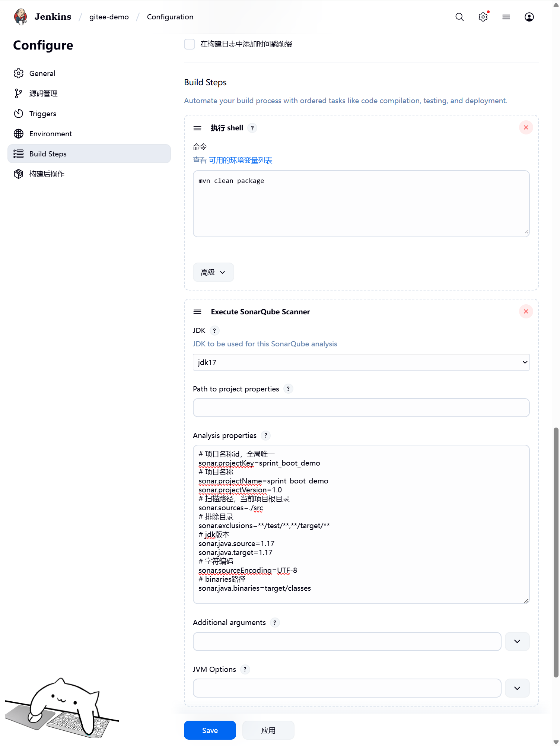Click the Path to project properties field

point(361,408)
